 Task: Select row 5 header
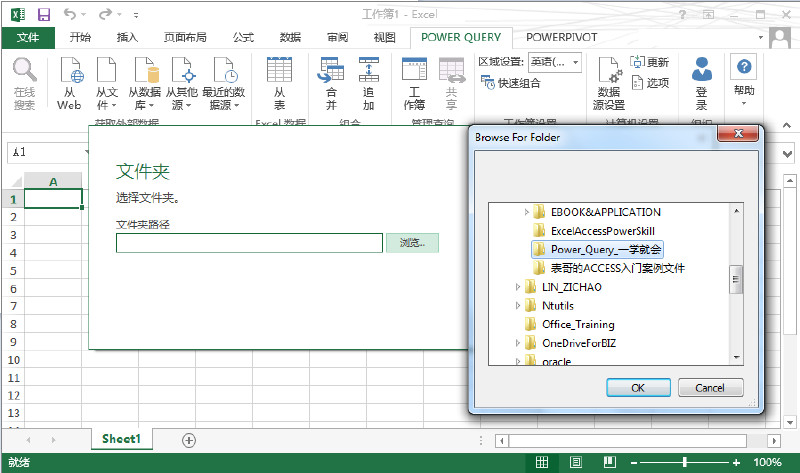[x=13, y=271]
